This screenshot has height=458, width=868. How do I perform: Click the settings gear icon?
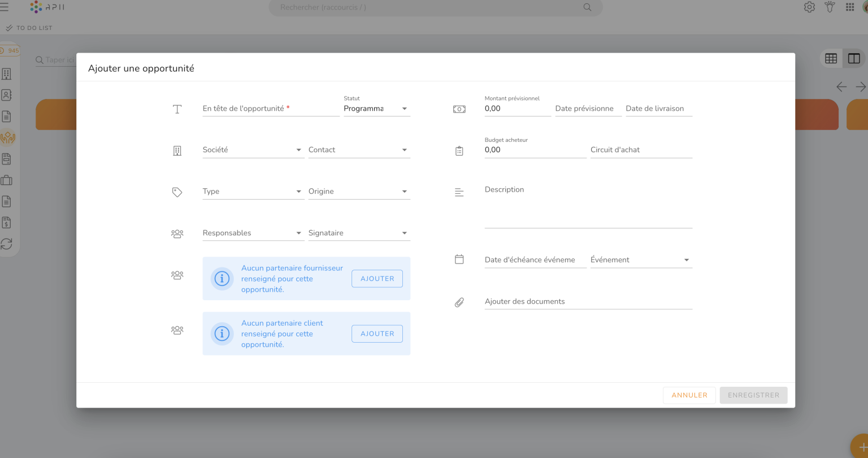(x=809, y=7)
